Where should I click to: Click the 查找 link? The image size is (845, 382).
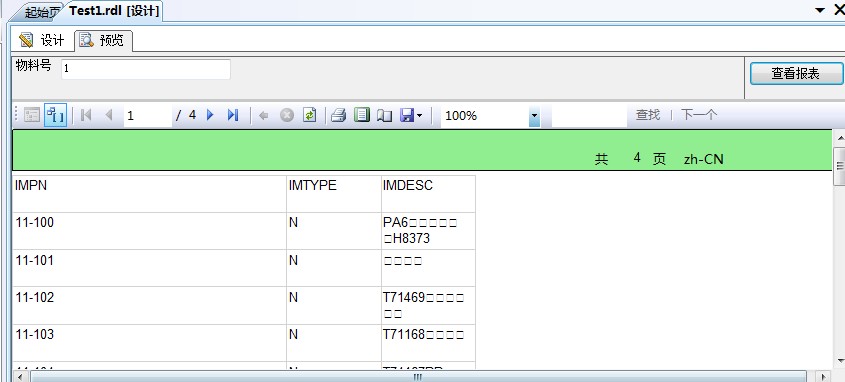pos(647,115)
